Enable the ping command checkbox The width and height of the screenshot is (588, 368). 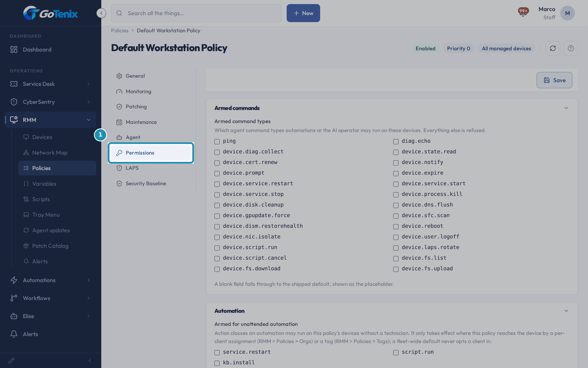[x=217, y=142]
